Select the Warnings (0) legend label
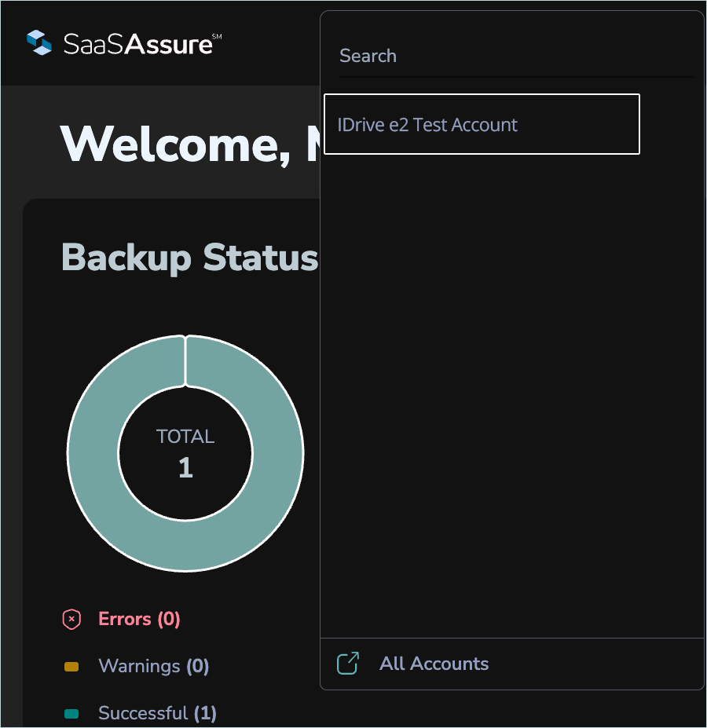The width and height of the screenshot is (707, 728). tap(153, 666)
